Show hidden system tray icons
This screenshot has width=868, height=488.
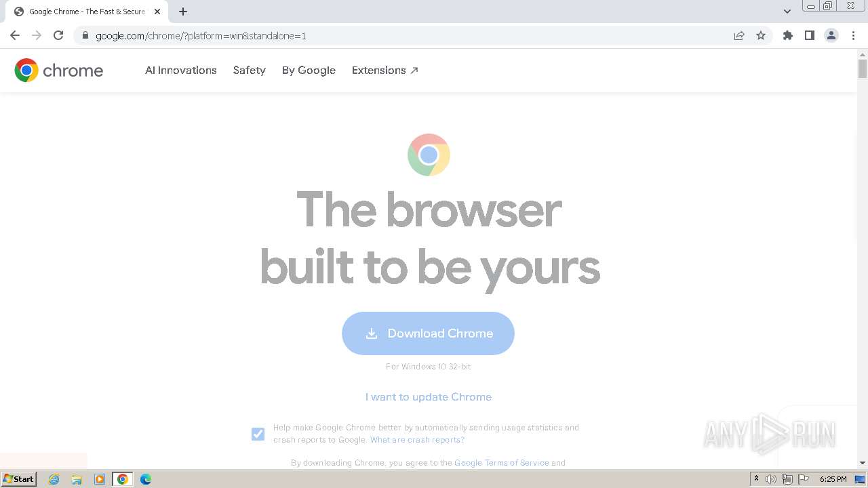pyautogui.click(x=756, y=479)
